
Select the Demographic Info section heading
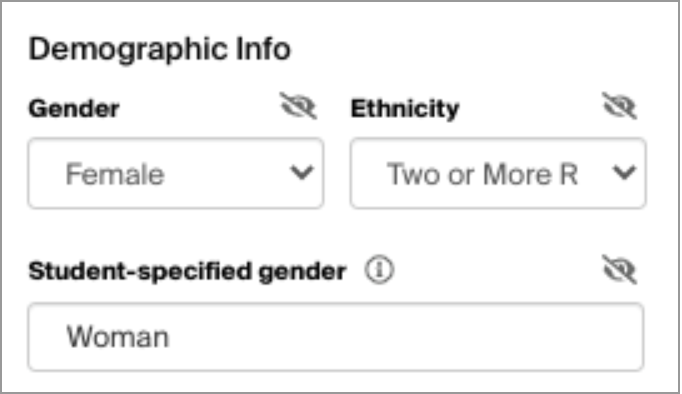tap(160, 49)
